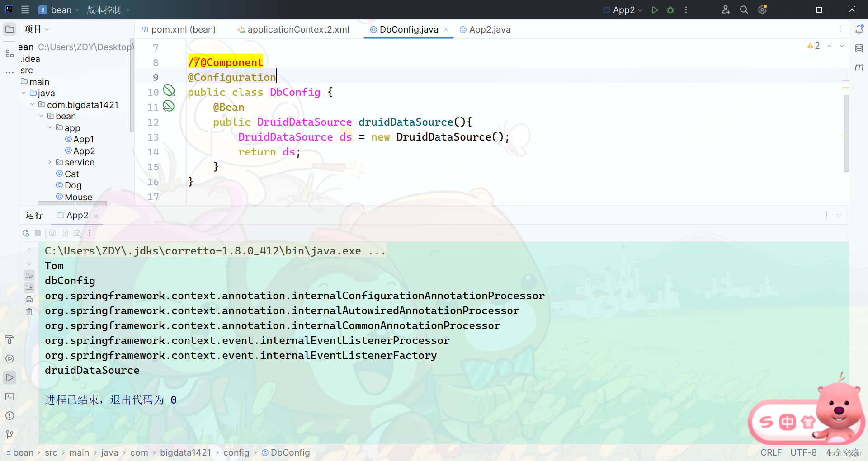Open notifications via the bell icon
Viewport: 868px width, 461px height.
click(x=860, y=29)
